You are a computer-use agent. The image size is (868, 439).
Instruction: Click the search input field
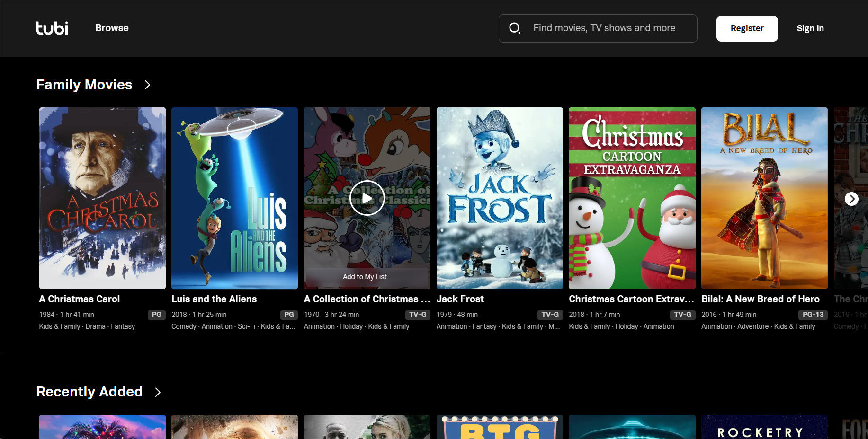(x=606, y=28)
